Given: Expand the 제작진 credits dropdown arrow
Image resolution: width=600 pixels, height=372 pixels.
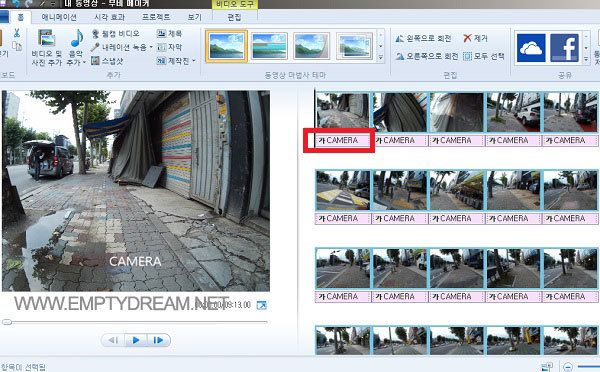Looking at the screenshot, I should [x=194, y=61].
